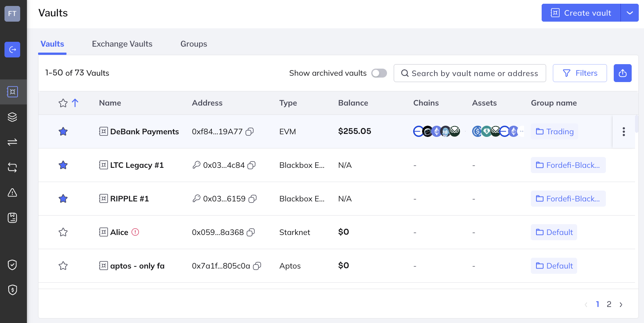
Task: Click key icon in RIPPLE #1 address
Action: (196, 198)
